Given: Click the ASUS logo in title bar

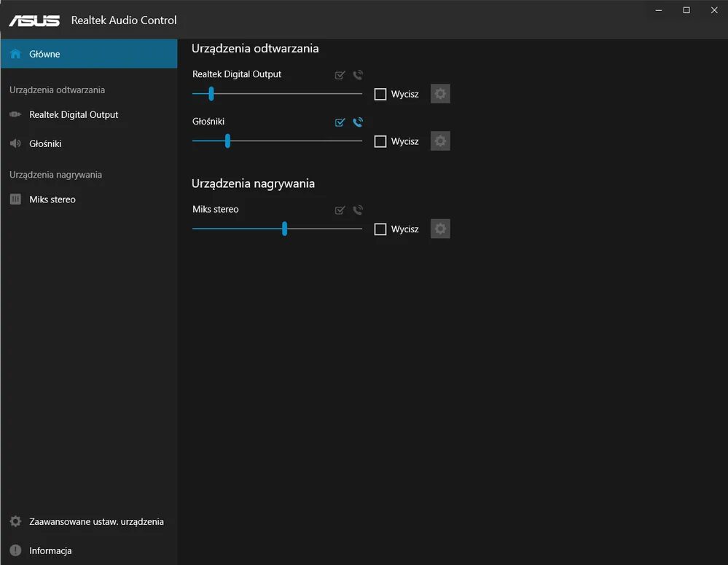Looking at the screenshot, I should click(x=34, y=20).
